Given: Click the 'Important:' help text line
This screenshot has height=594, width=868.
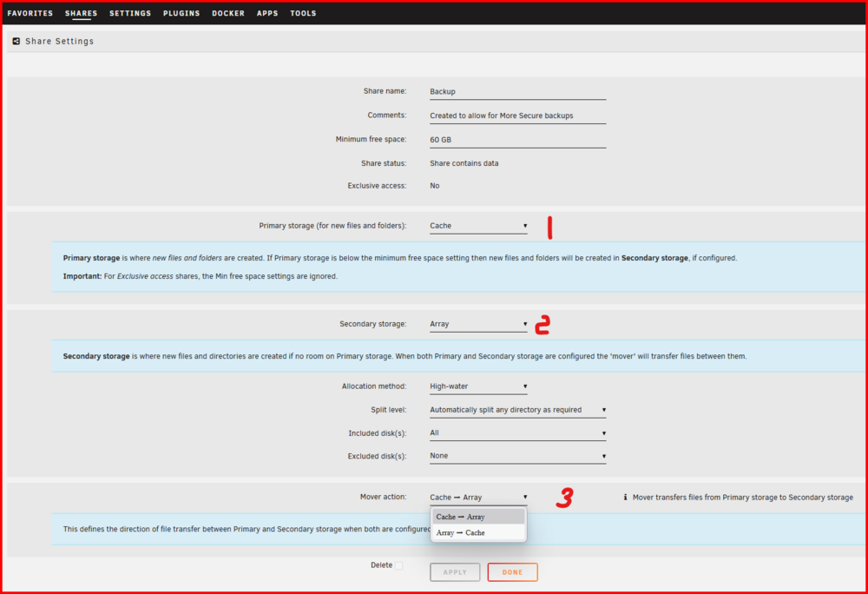Looking at the screenshot, I should [200, 276].
